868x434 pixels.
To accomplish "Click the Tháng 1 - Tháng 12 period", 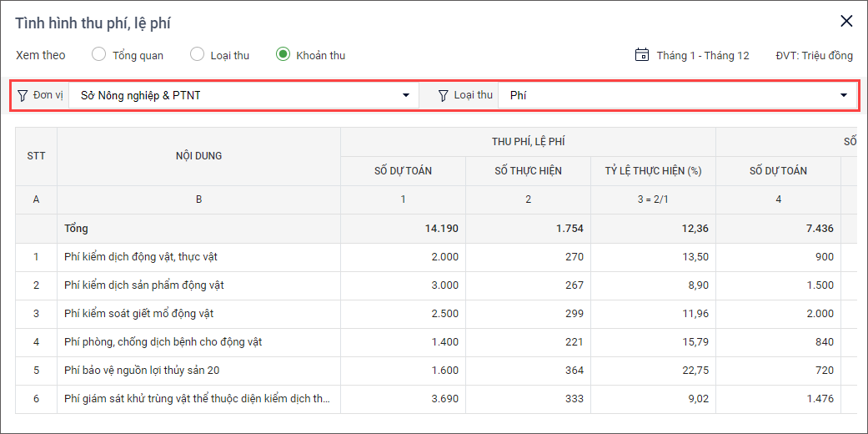I will (702, 56).
